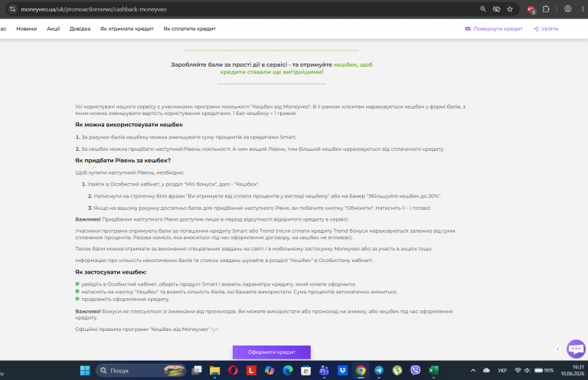Screen dimensions: 588x380
Task: Click the red extension icon in the toolbar
Action: point(531,10)
